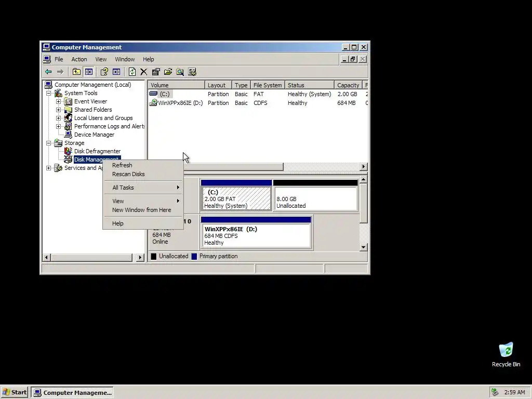Click the Help question mark toolbar icon
This screenshot has height=399, width=532.
[104, 72]
